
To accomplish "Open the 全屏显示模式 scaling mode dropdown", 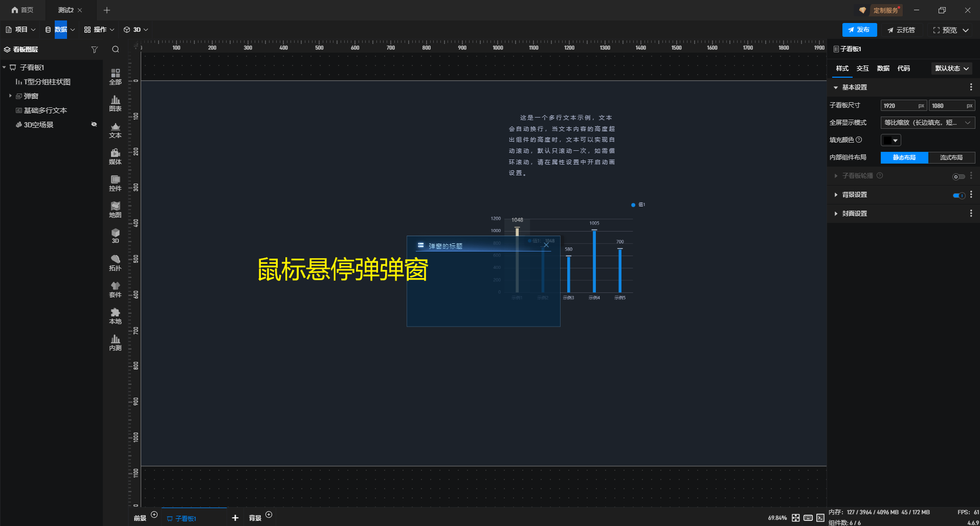I will click(x=926, y=123).
